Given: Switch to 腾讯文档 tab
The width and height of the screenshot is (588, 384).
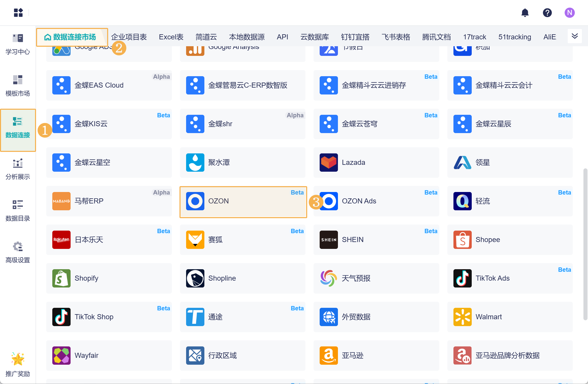Looking at the screenshot, I should tap(436, 37).
